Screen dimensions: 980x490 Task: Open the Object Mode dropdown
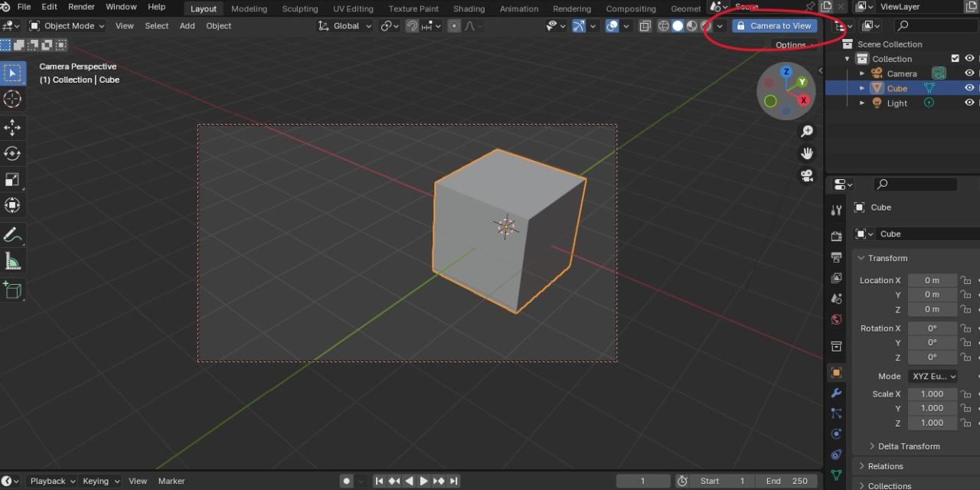click(67, 25)
